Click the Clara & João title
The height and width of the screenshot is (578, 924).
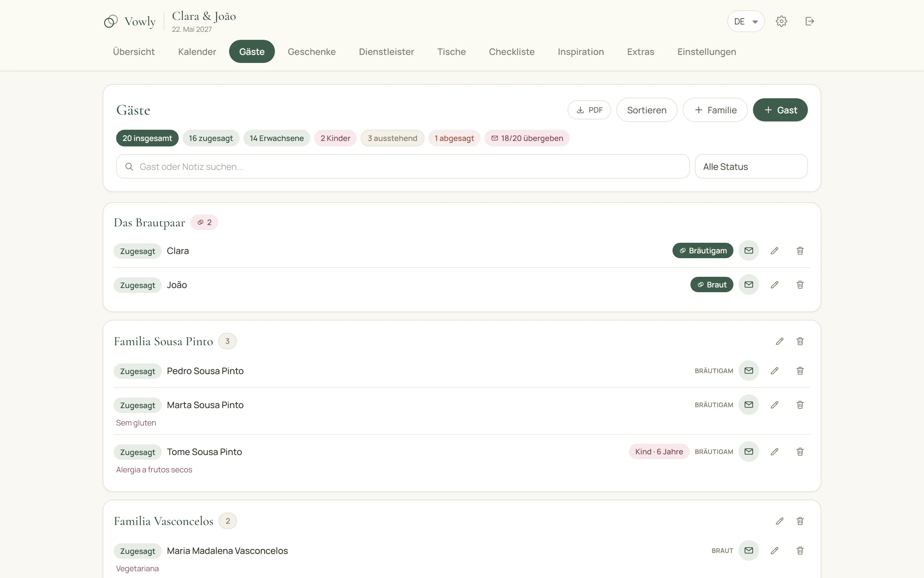204,16
